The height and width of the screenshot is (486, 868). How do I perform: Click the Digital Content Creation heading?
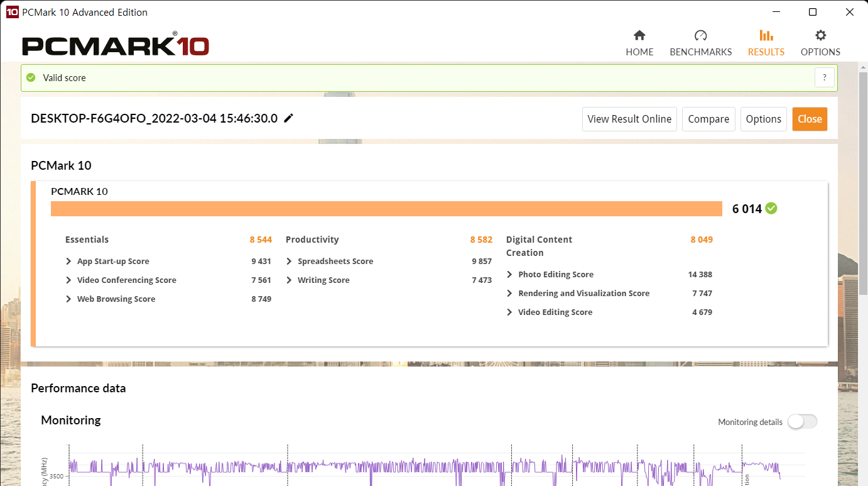[539, 246]
